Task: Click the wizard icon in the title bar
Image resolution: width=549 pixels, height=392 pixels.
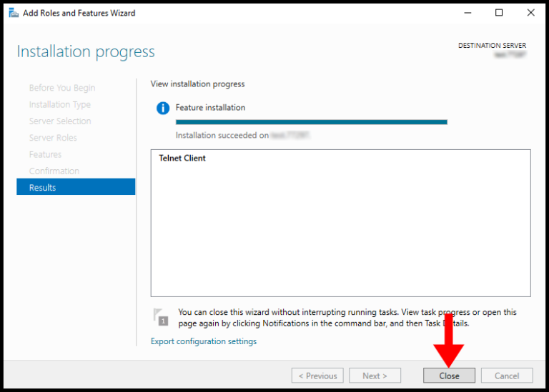Action: 13,13
